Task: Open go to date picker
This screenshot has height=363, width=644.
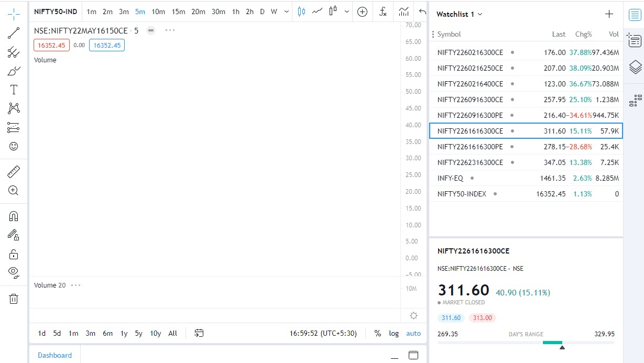Action: (199, 333)
